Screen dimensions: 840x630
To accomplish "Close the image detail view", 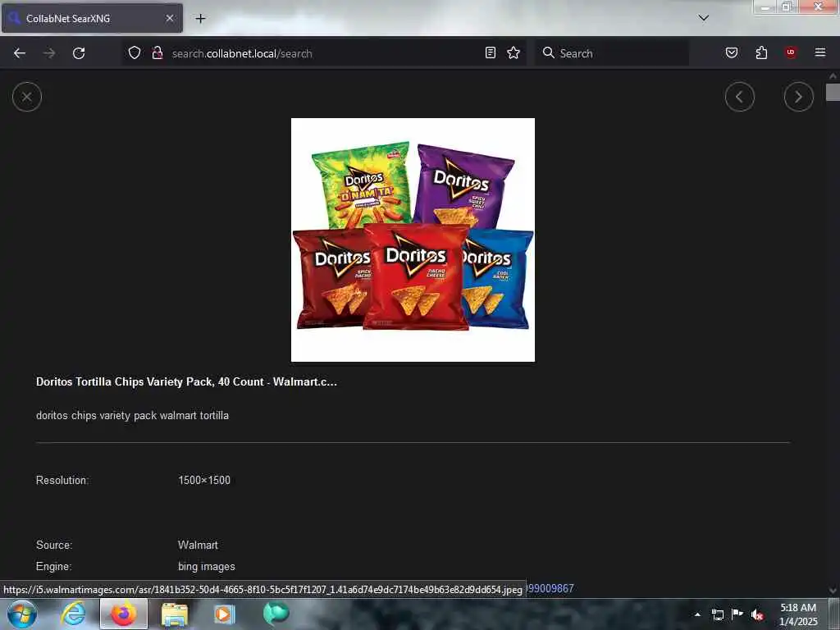I will tap(27, 97).
